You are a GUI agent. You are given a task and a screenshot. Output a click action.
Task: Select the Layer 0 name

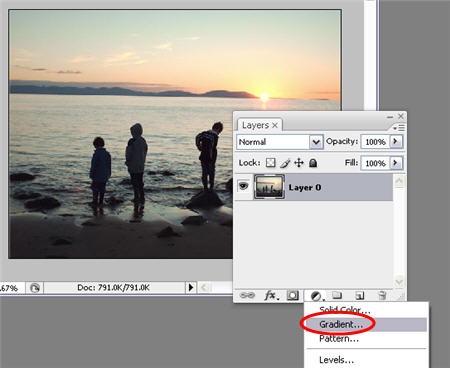tap(305, 188)
